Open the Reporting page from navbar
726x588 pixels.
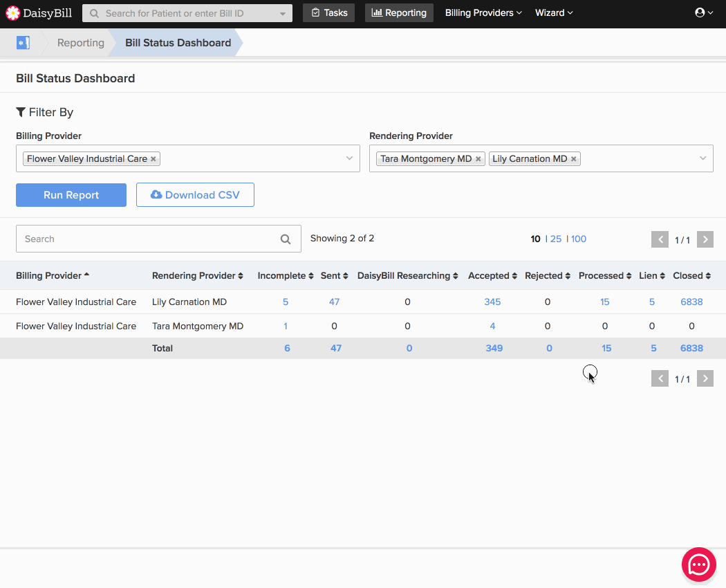pos(399,13)
